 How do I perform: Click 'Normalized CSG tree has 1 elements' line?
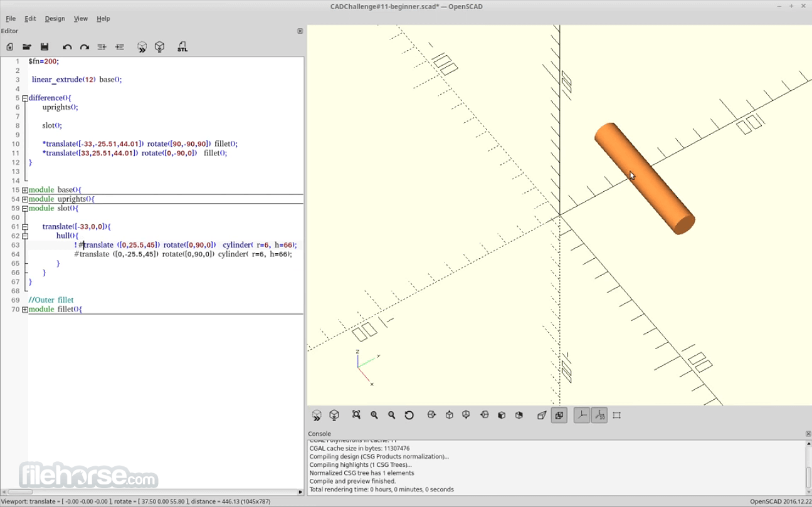pos(361,473)
